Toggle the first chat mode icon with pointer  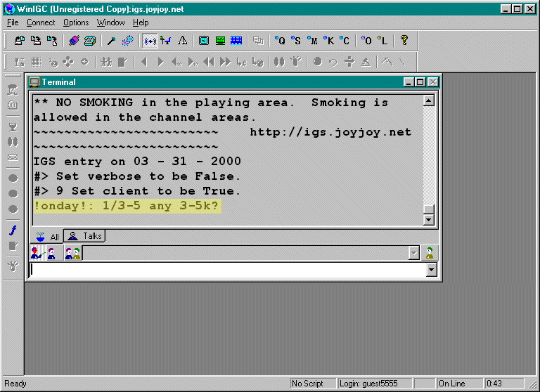point(37,254)
